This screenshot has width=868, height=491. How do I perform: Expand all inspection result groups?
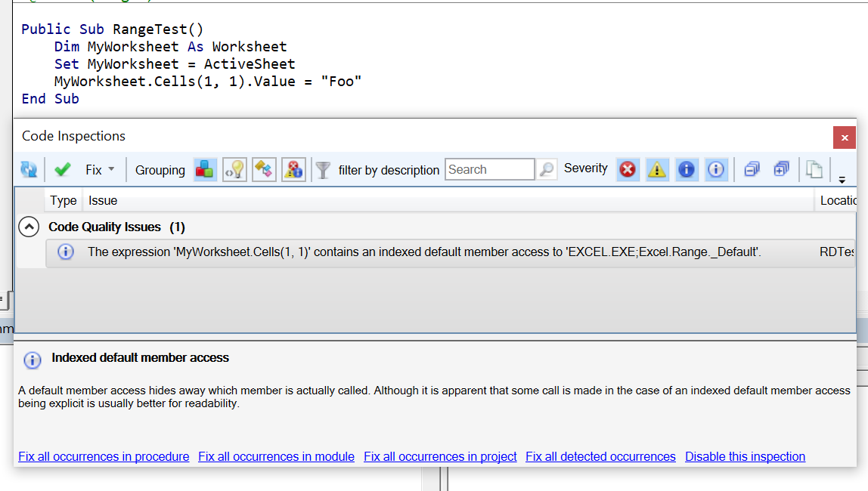point(781,169)
